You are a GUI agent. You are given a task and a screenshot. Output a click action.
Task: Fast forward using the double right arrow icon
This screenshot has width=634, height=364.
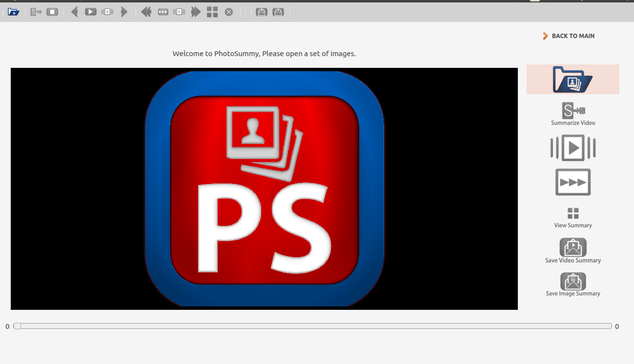(196, 12)
